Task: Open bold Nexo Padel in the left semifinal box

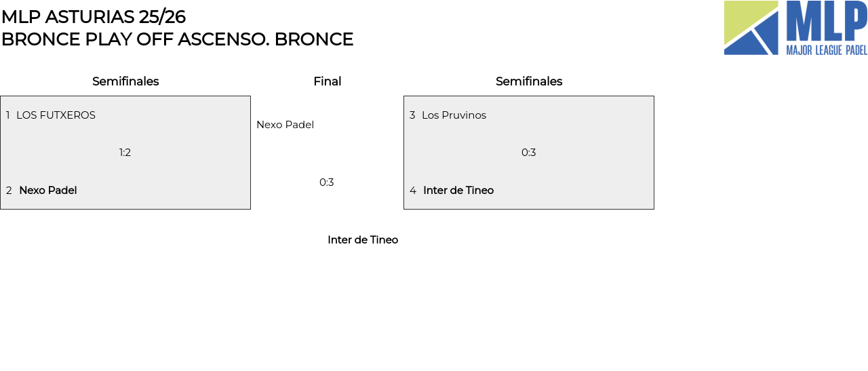Action: (x=48, y=191)
